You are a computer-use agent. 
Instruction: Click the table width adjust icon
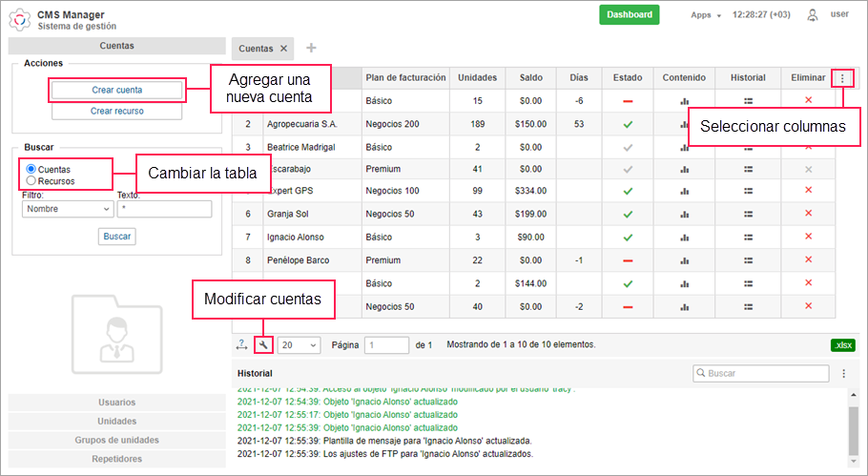click(241, 344)
